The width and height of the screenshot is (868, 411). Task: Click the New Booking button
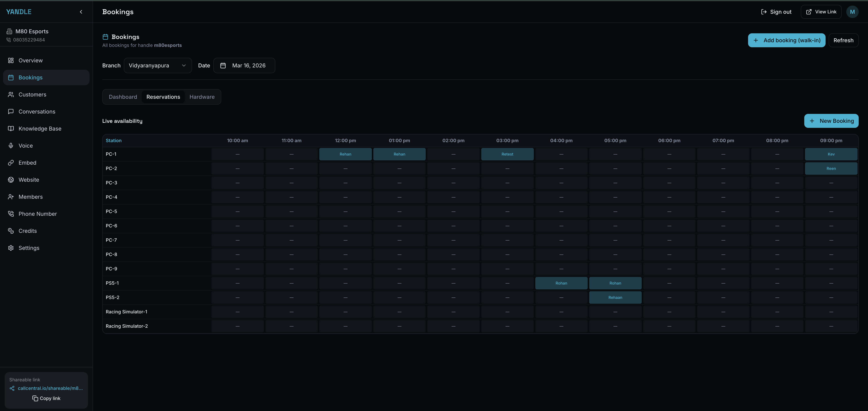click(x=831, y=121)
